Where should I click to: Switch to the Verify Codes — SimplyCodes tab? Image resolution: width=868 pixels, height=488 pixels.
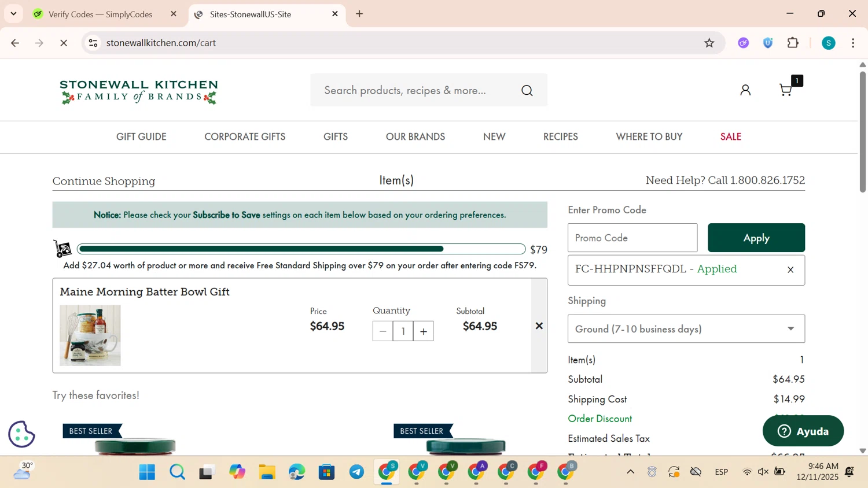coord(100,14)
